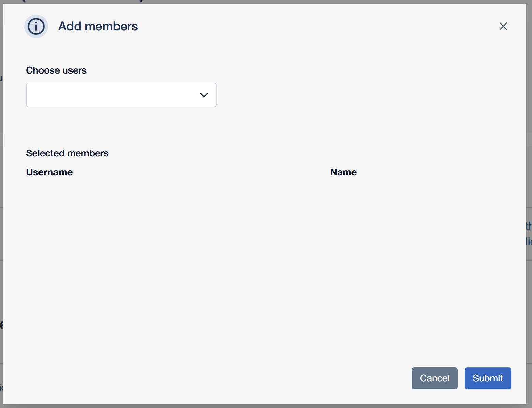Image resolution: width=532 pixels, height=408 pixels.
Task: Click the dimmed backdrop strip above the dialog
Action: 266,2
